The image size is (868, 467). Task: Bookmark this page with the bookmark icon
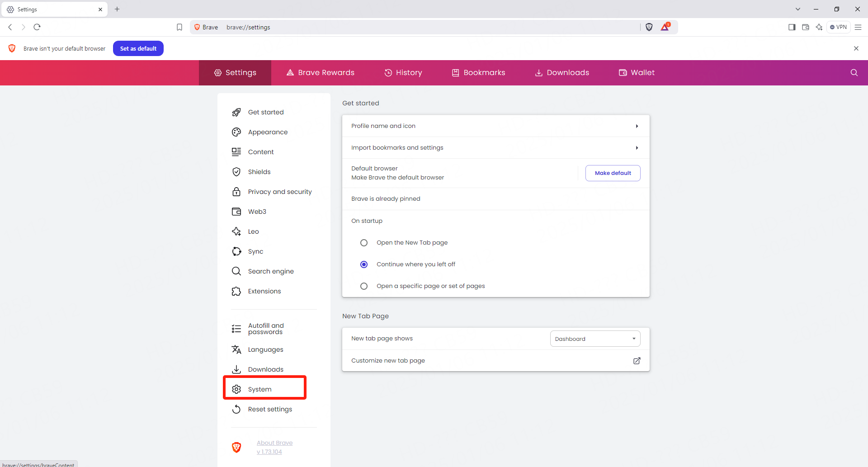pyautogui.click(x=179, y=27)
